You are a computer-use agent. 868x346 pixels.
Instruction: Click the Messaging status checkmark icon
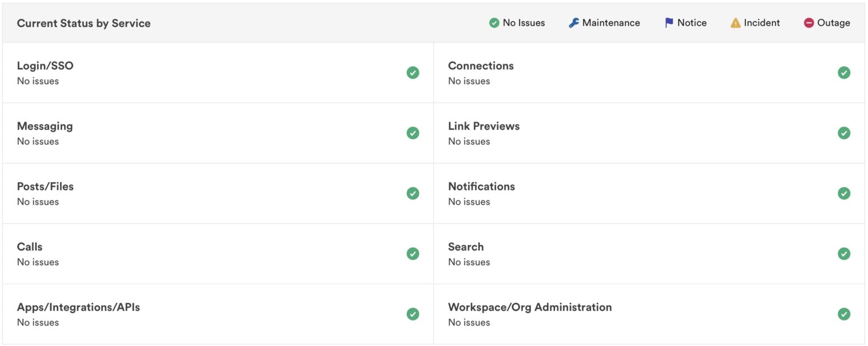tap(413, 133)
